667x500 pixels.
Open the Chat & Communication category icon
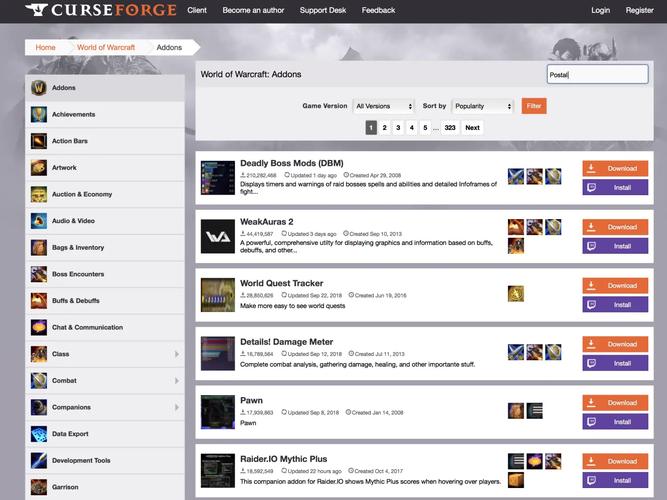point(39,327)
